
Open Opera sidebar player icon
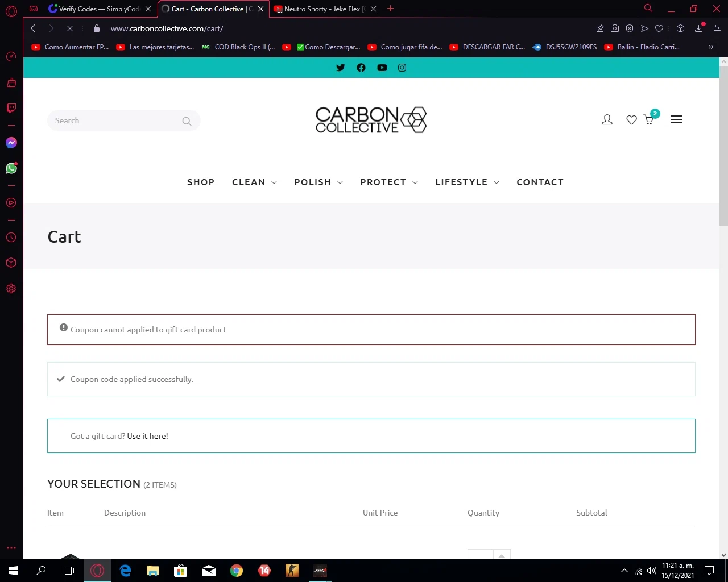click(11, 203)
